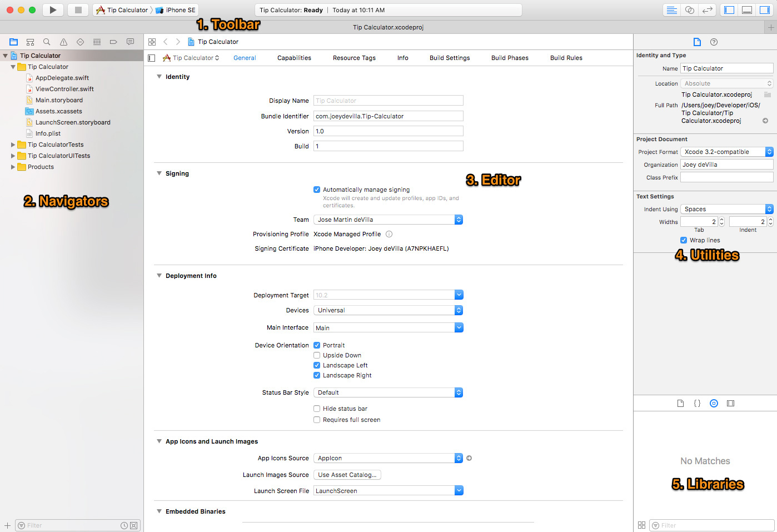Toggle the debug area visibility
777x532 pixels.
[x=747, y=10]
